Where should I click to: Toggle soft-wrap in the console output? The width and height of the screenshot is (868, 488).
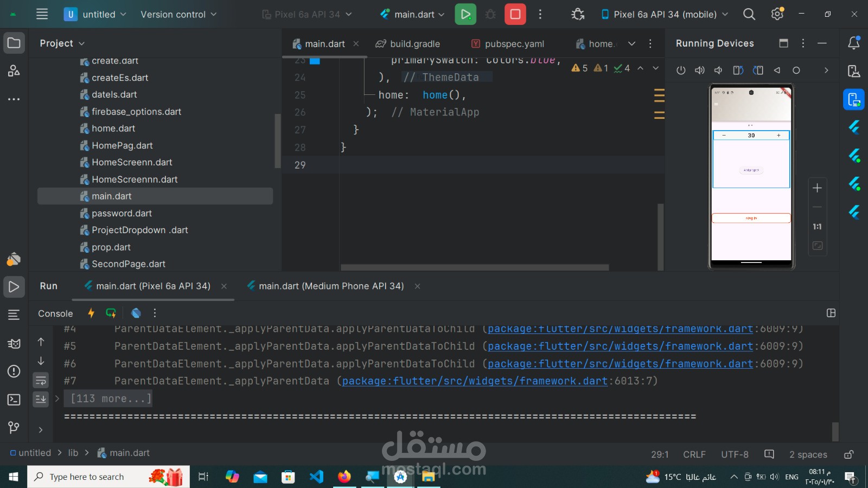[x=41, y=380]
